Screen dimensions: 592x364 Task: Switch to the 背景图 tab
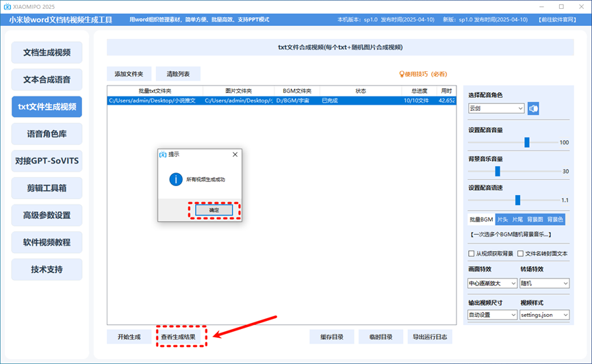535,220
